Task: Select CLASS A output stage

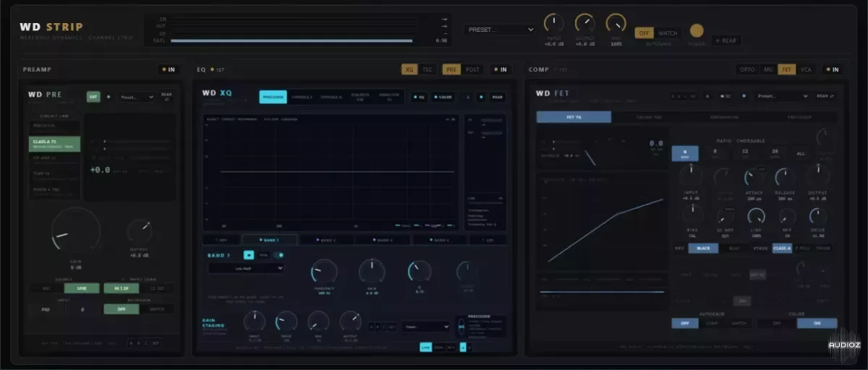Action: pyautogui.click(x=782, y=248)
